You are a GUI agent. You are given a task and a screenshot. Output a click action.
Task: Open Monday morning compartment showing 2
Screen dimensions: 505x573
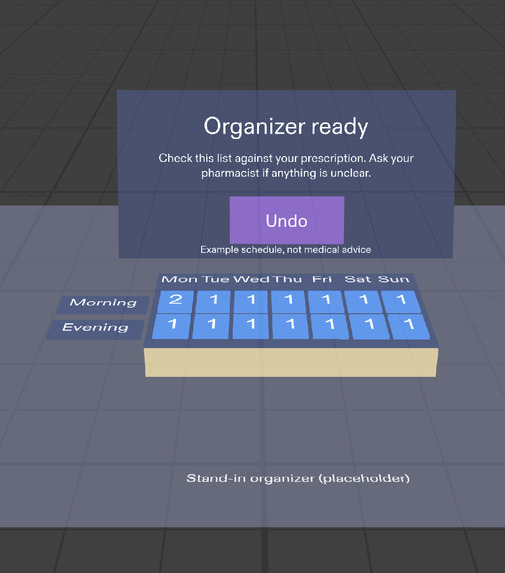coord(175,301)
